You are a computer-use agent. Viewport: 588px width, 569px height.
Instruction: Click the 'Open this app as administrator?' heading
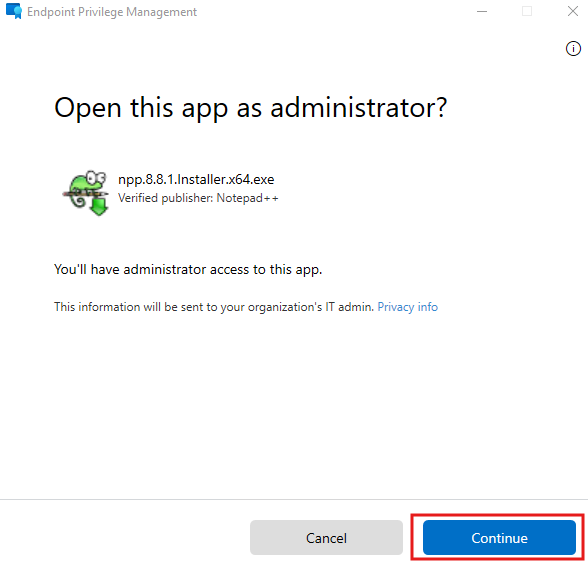pyautogui.click(x=250, y=108)
